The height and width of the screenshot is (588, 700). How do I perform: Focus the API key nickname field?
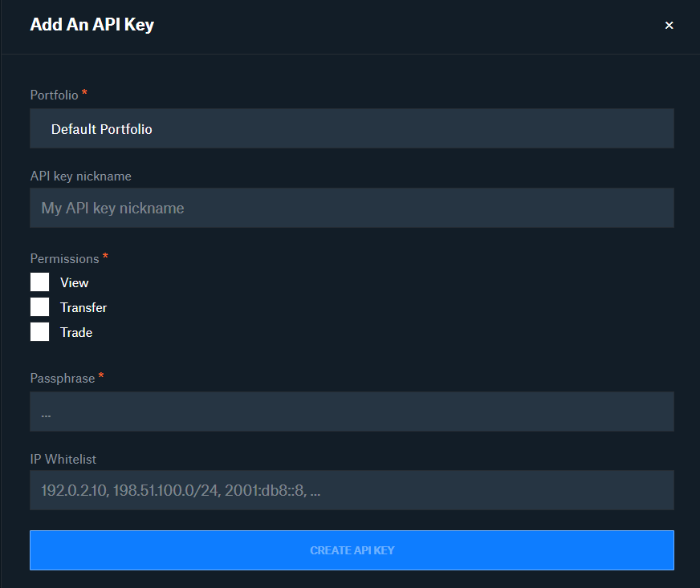coord(352,208)
